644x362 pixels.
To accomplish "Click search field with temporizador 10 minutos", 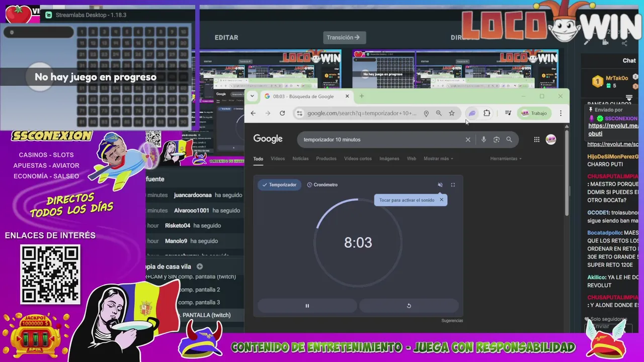I will point(382,139).
